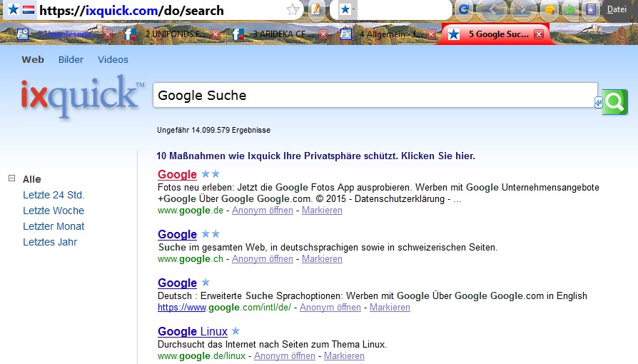Click Markieren for www.google.de/linux
638x364 pixels.
pyautogui.click(x=344, y=355)
